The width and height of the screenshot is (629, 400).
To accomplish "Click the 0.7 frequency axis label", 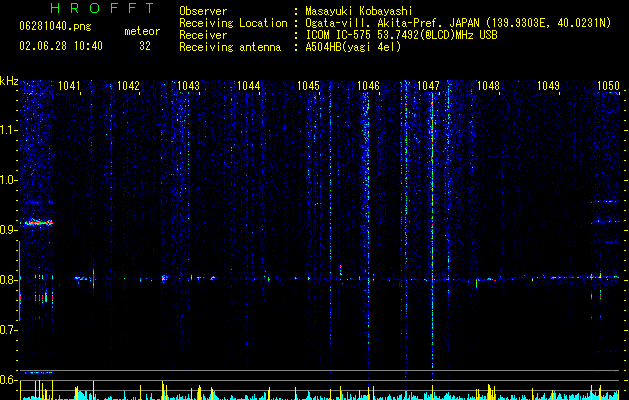I will coord(9,330).
